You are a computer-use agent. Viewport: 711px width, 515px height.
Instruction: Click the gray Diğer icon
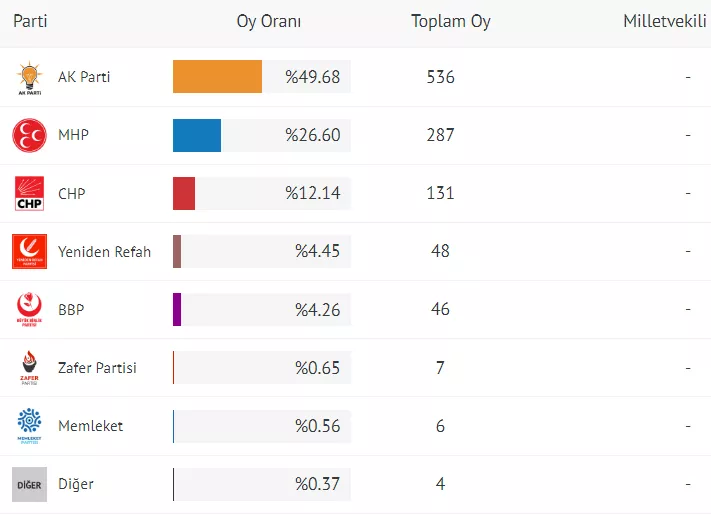(x=29, y=484)
